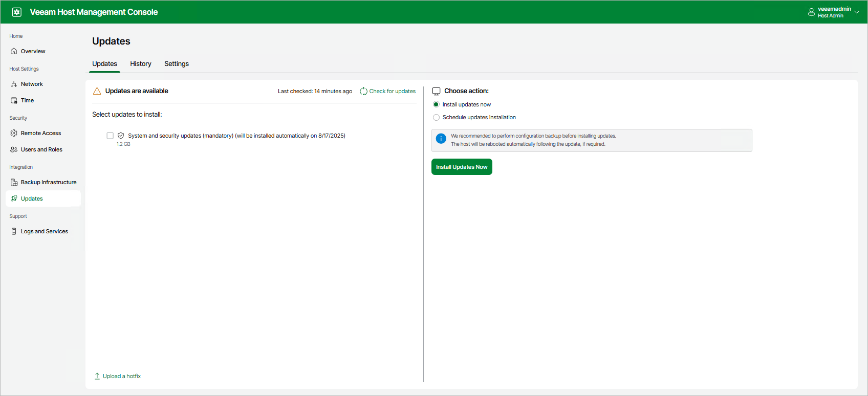This screenshot has height=396, width=868.
Task: Click the warning triangle icon
Action: [97, 91]
